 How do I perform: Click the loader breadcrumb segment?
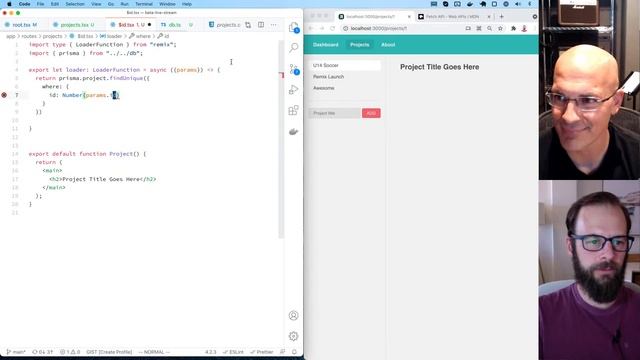pyautogui.click(x=111, y=36)
